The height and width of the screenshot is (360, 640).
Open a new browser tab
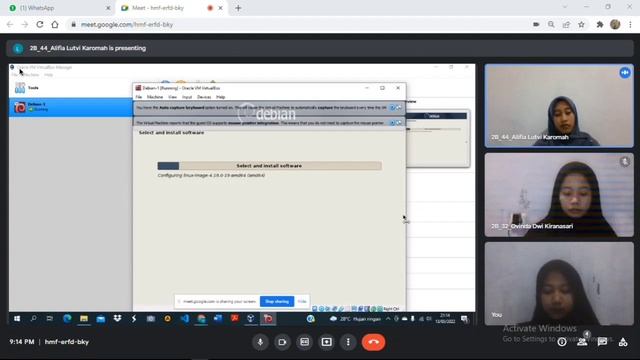[x=238, y=8]
